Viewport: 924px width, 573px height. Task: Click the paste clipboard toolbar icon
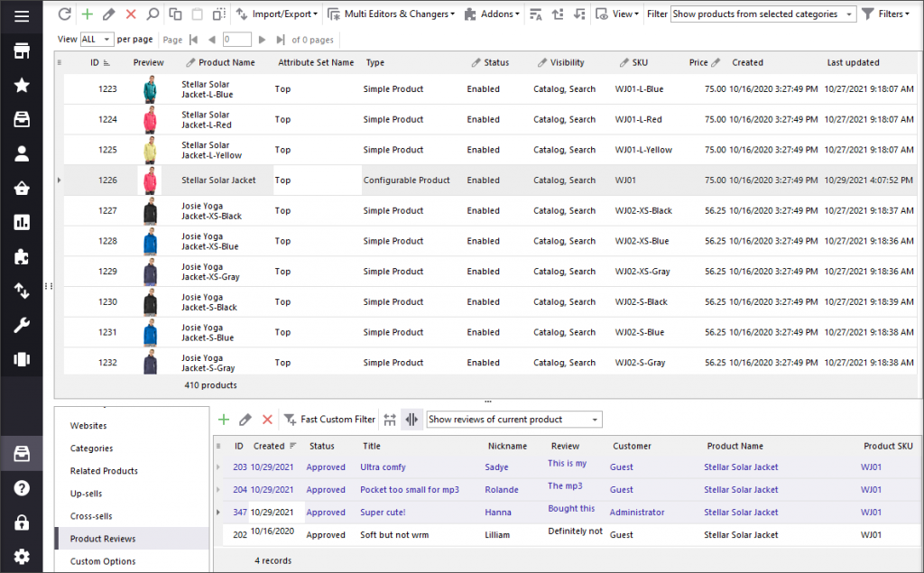pyautogui.click(x=198, y=14)
